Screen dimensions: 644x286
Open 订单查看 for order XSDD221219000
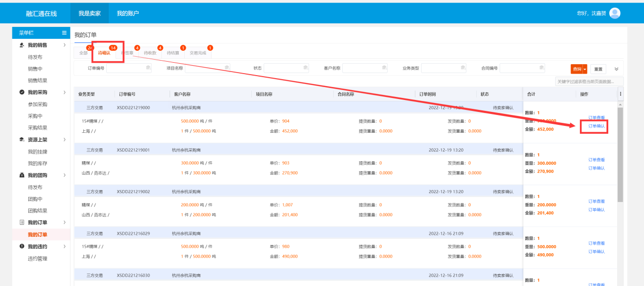(x=596, y=118)
